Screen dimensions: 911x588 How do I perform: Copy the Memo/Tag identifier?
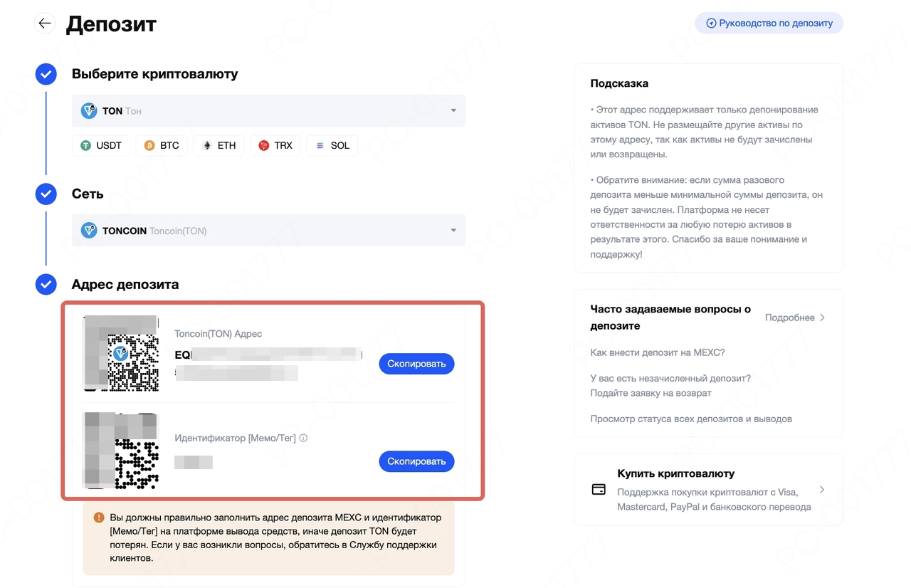click(x=416, y=461)
